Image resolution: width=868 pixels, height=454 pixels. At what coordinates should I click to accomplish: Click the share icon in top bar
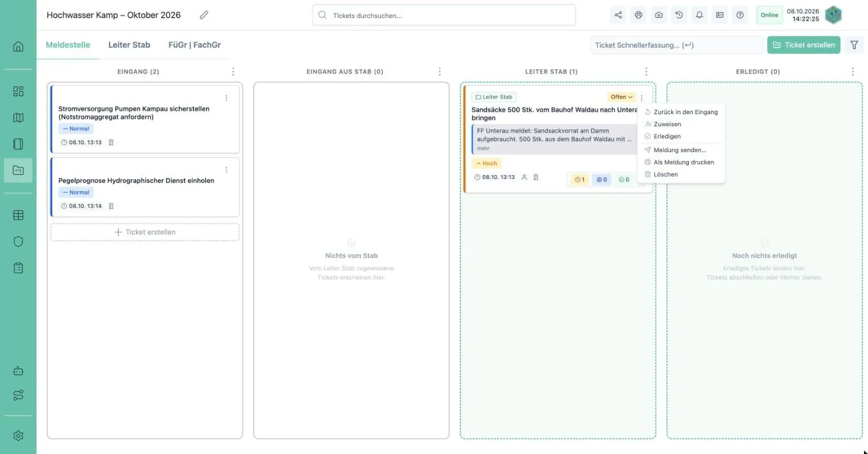coord(618,15)
